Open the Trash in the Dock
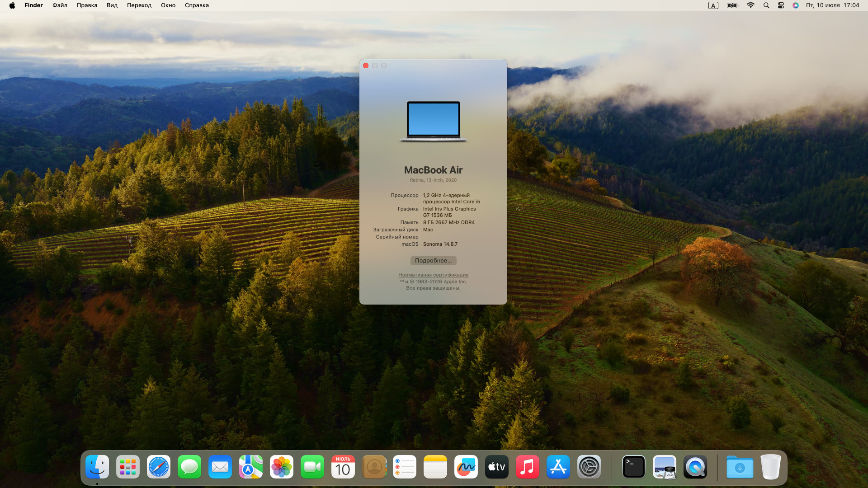Image resolution: width=868 pixels, height=488 pixels. tap(771, 467)
